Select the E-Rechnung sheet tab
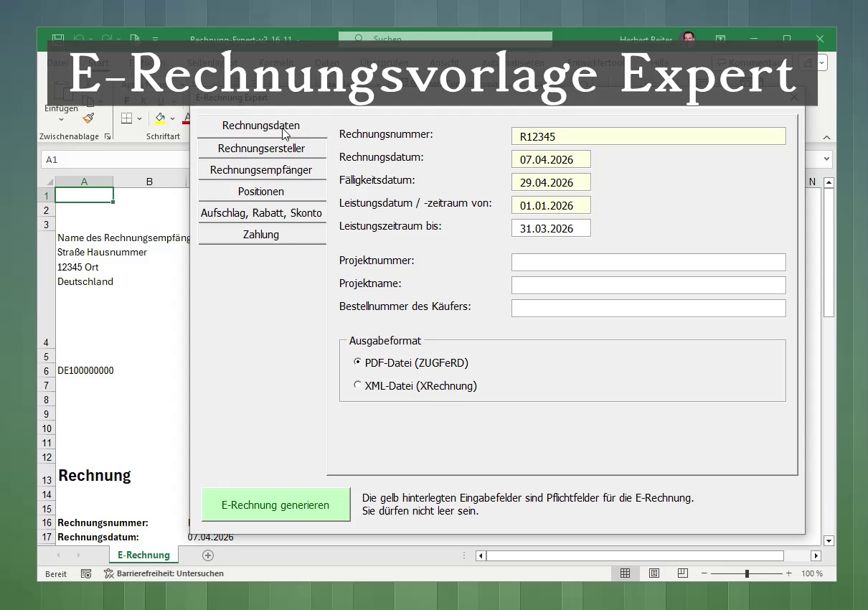 143,555
